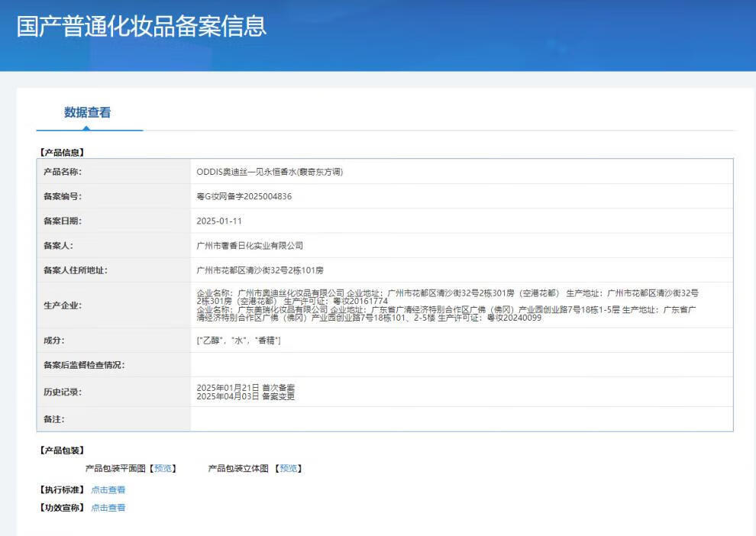The image size is (756, 536).
Task: Click the registrant 广州市奢香日化实业有限公司
Action: (250, 245)
